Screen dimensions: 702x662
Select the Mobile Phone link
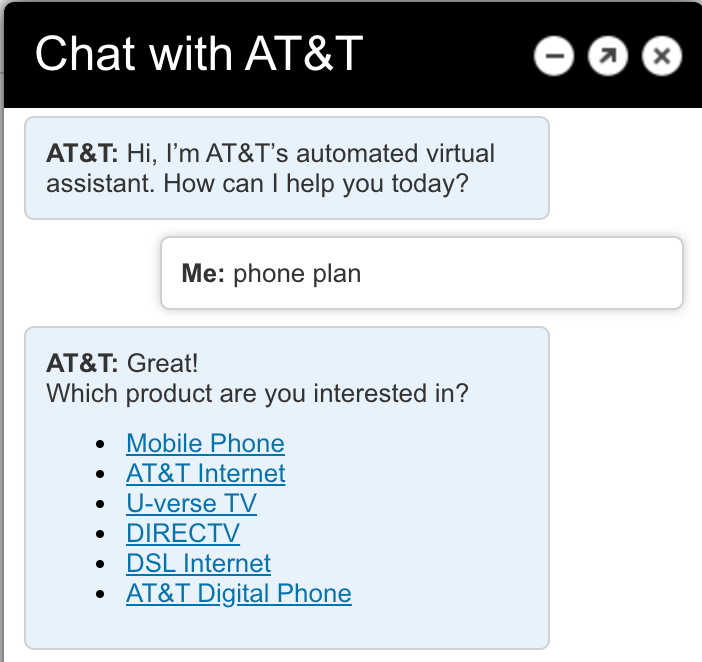tap(205, 443)
